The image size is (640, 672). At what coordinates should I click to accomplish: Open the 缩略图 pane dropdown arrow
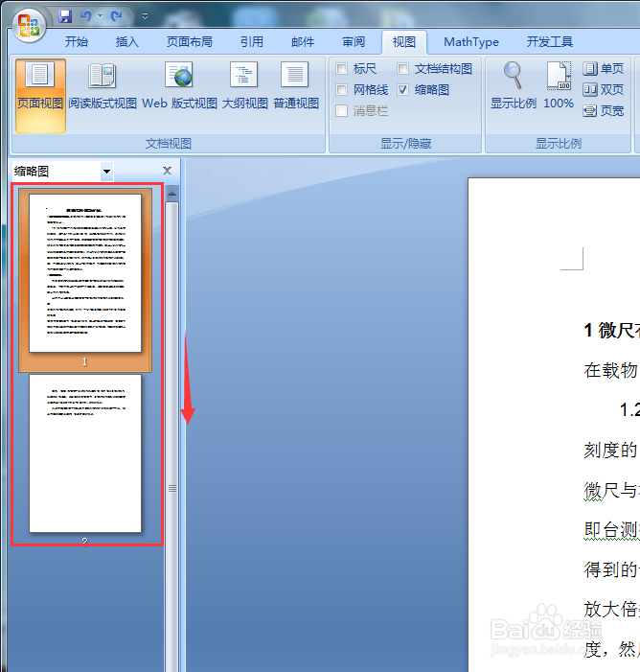pos(106,172)
